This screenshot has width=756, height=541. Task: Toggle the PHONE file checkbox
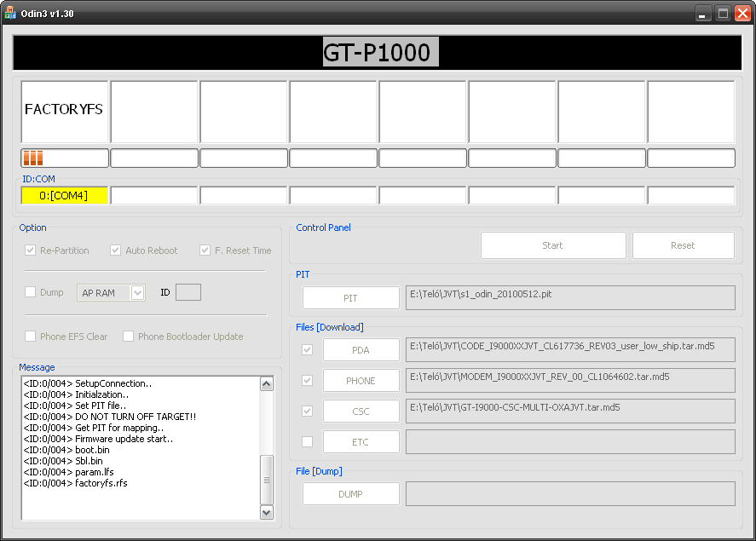tap(307, 381)
